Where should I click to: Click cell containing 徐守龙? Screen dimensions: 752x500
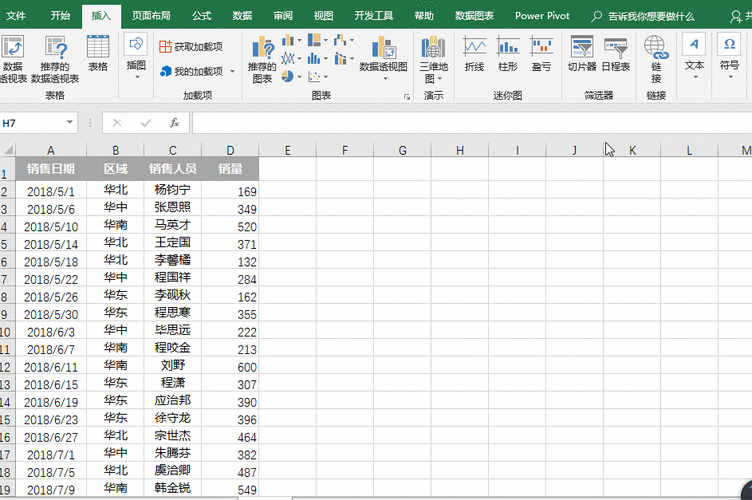click(x=173, y=418)
